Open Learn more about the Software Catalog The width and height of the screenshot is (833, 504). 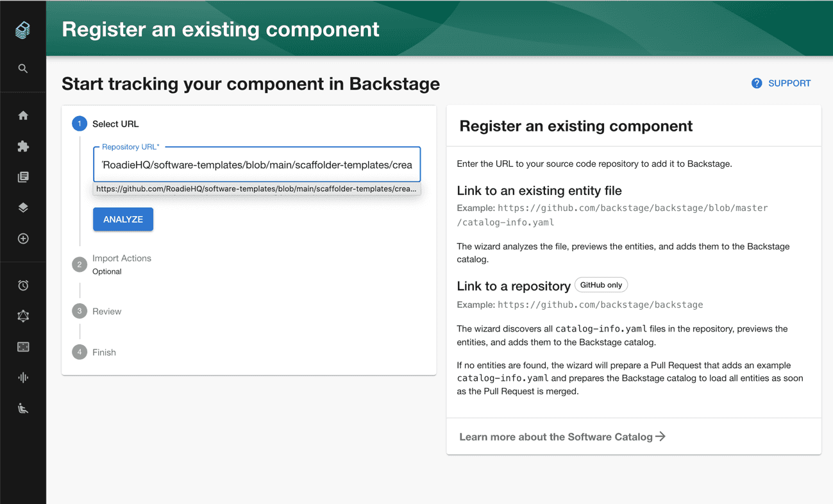pos(562,437)
